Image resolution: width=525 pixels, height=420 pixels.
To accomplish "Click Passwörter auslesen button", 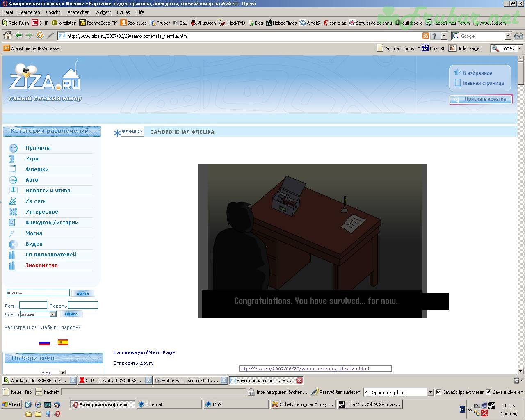I will (x=336, y=392).
